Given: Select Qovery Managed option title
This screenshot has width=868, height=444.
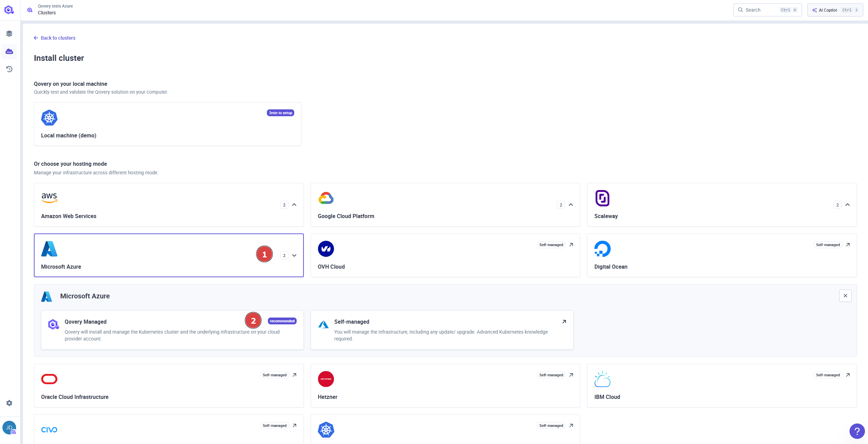Looking at the screenshot, I should (86, 322).
